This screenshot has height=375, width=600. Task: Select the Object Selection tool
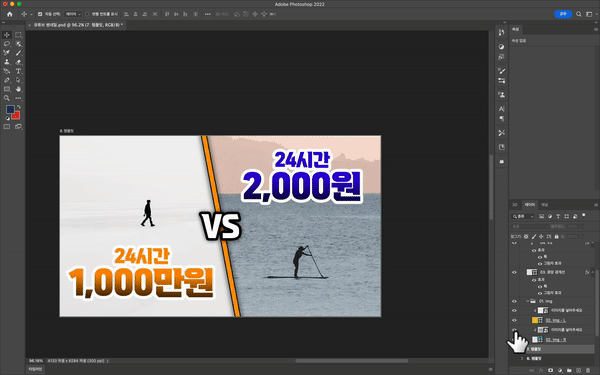point(18,44)
